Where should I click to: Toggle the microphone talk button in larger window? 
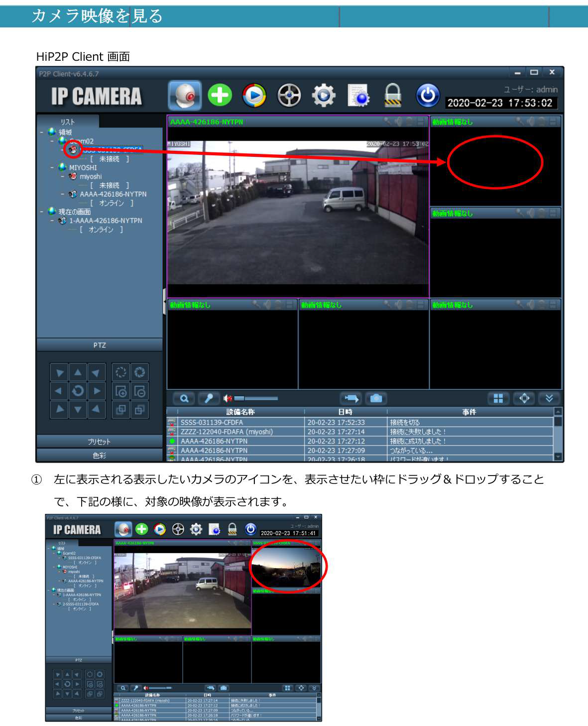pyautogui.click(x=209, y=398)
